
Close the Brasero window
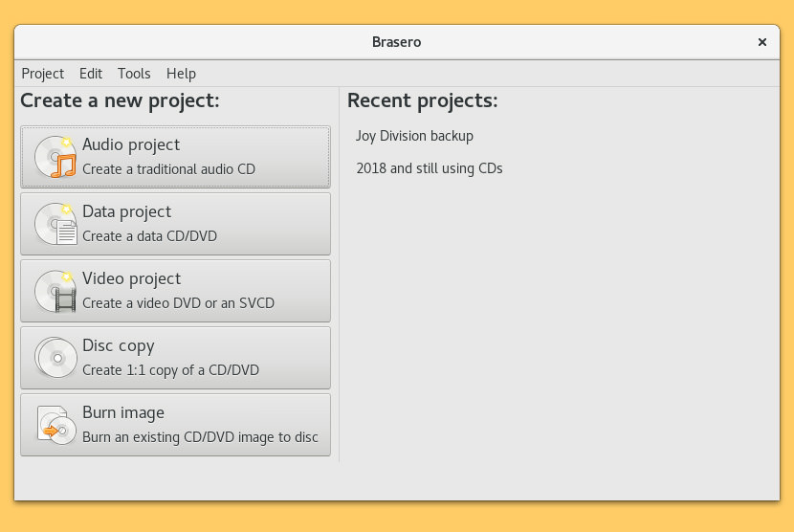click(762, 42)
